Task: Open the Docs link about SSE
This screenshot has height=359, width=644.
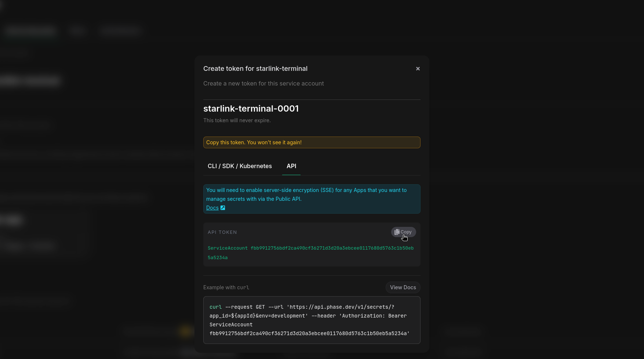Action: point(212,208)
